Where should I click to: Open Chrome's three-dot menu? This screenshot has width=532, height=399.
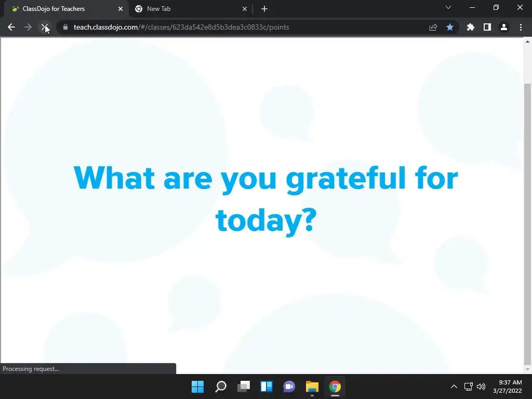(x=521, y=27)
